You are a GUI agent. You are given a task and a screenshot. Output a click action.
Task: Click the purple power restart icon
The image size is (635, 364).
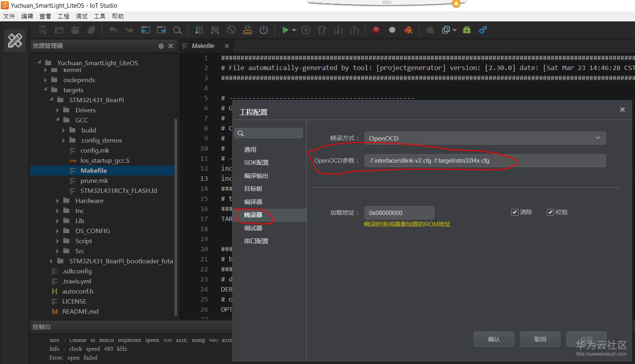[264, 30]
